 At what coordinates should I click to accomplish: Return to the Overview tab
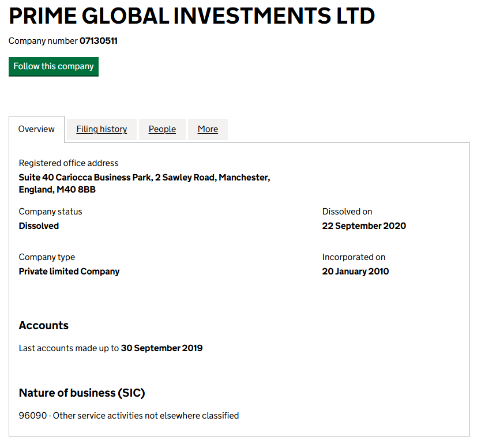36,129
